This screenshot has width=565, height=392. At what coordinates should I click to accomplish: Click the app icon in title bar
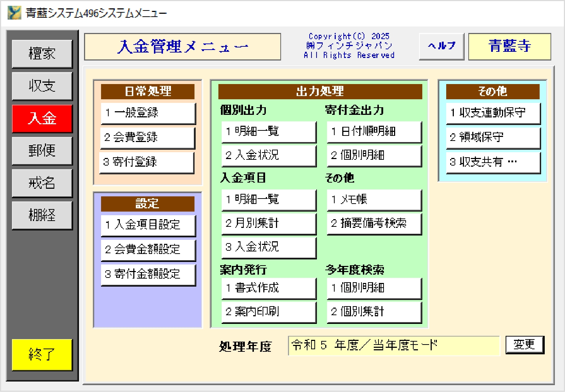pyautogui.click(x=14, y=13)
